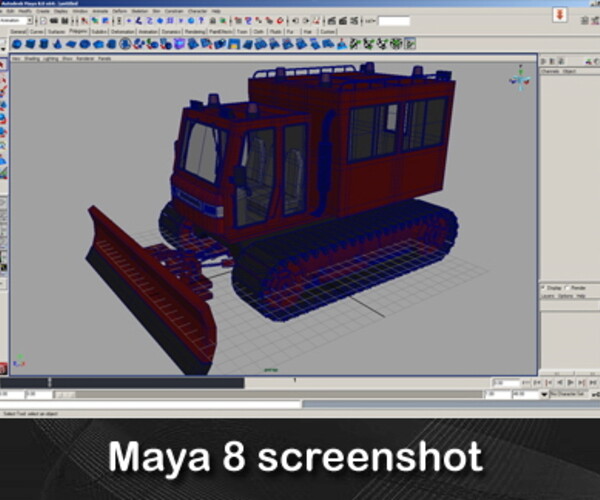The height and width of the screenshot is (500, 600).
Task: Click Go to end of playback range
Action: [x=593, y=383]
